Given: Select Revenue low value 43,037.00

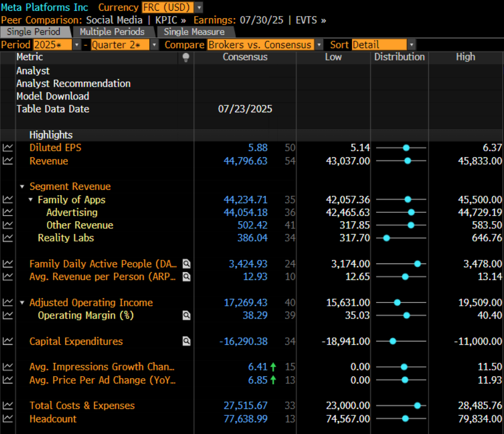Looking at the screenshot, I should pos(348,161).
